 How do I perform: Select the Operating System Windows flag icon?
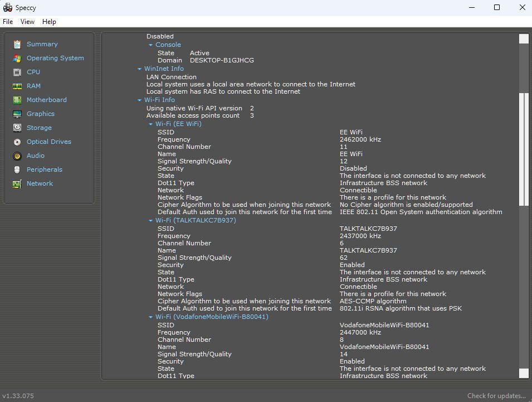17,59
